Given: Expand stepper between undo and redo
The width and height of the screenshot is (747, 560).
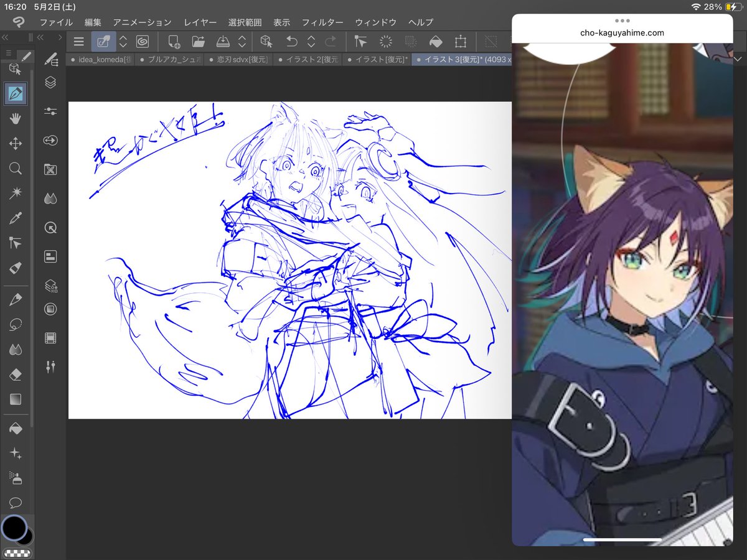Looking at the screenshot, I should pyautogui.click(x=311, y=42).
